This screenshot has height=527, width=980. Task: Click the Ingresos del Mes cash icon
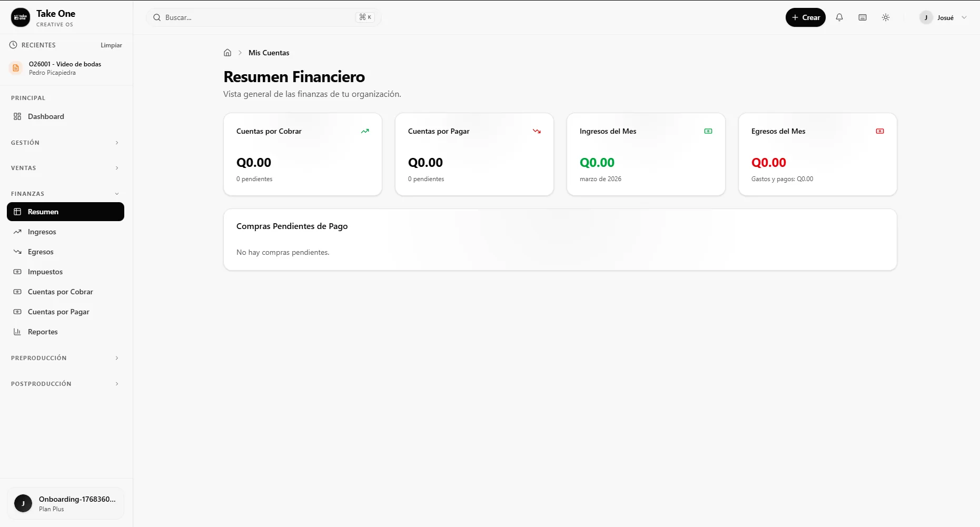(708, 131)
